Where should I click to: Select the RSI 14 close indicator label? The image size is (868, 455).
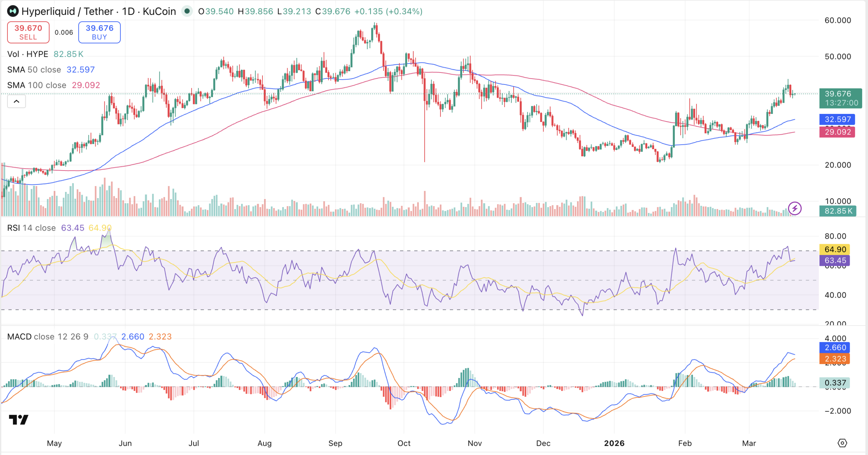(31, 228)
